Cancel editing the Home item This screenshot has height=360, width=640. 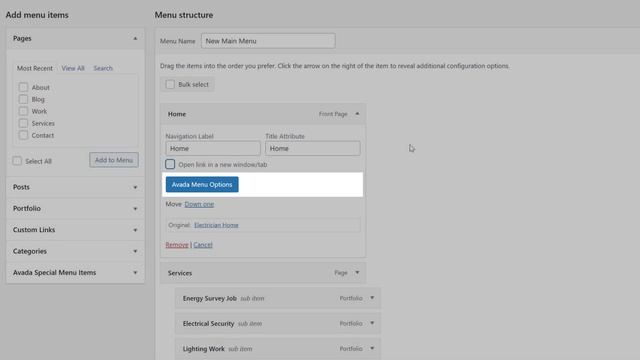(x=203, y=245)
